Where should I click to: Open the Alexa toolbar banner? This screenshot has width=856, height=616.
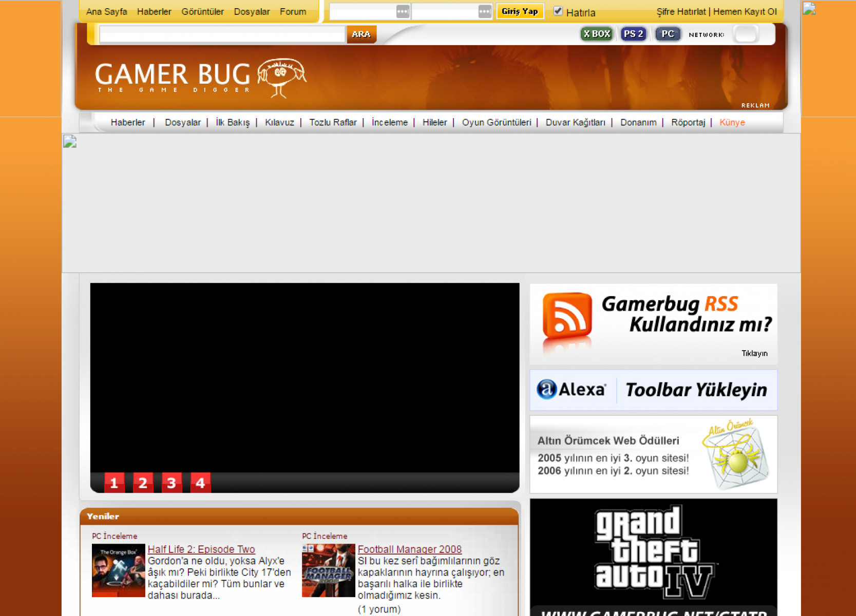[653, 390]
